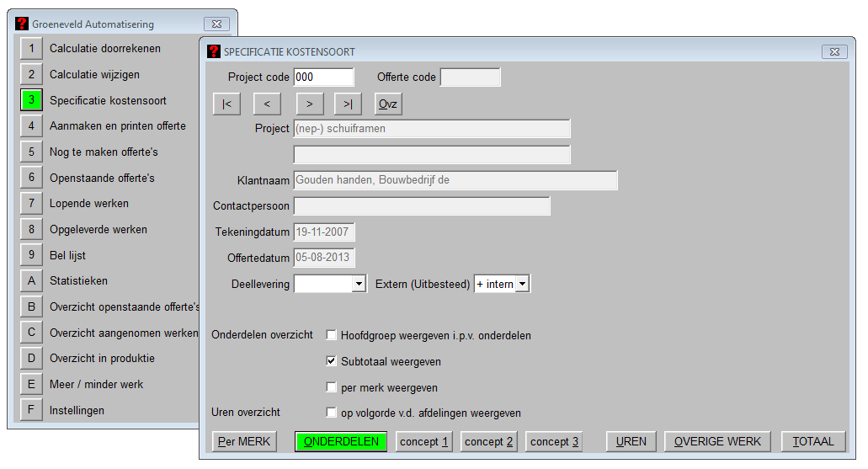The height and width of the screenshot is (469, 868).
Task: Open the Deellevering dropdown
Action: (359, 285)
